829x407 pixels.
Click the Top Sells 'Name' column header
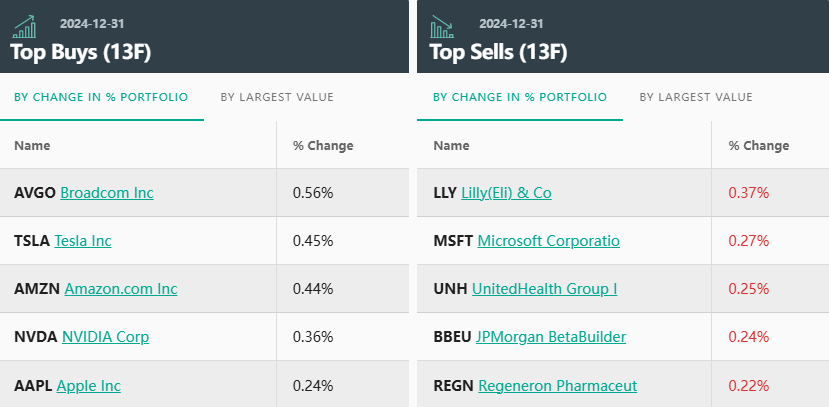451,145
